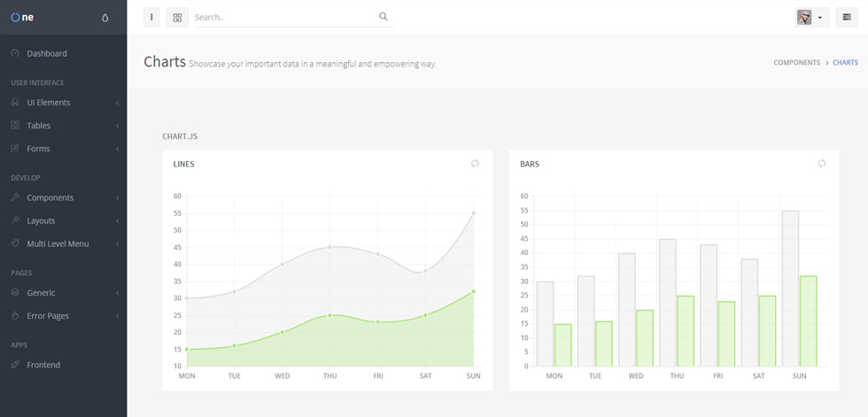Click the SUN point on gray line
The image size is (868, 417).
point(473,212)
